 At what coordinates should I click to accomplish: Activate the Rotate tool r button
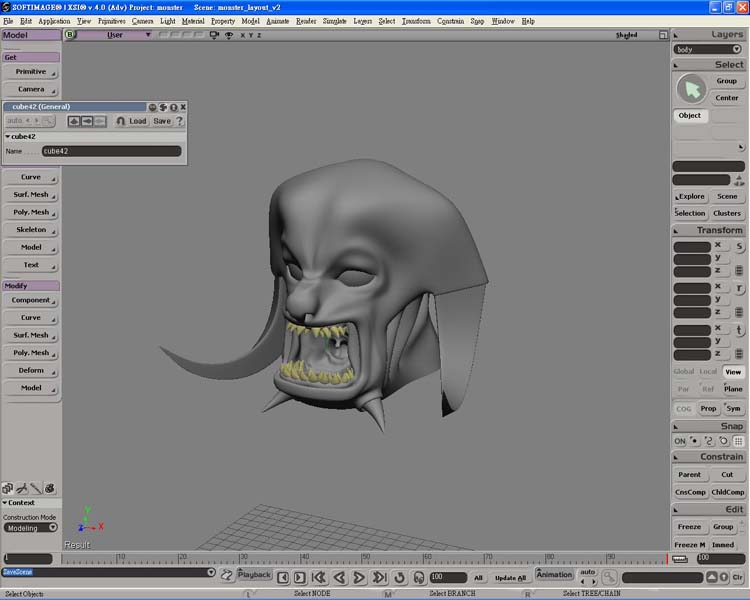(x=739, y=288)
